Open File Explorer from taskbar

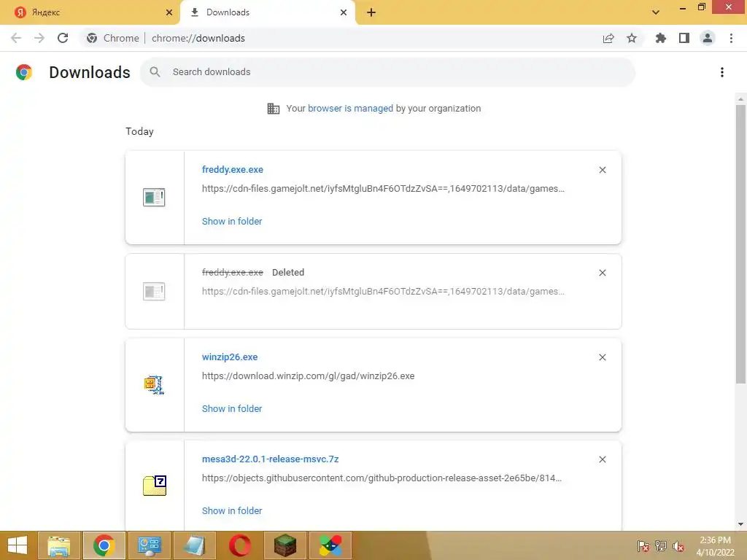point(59,545)
